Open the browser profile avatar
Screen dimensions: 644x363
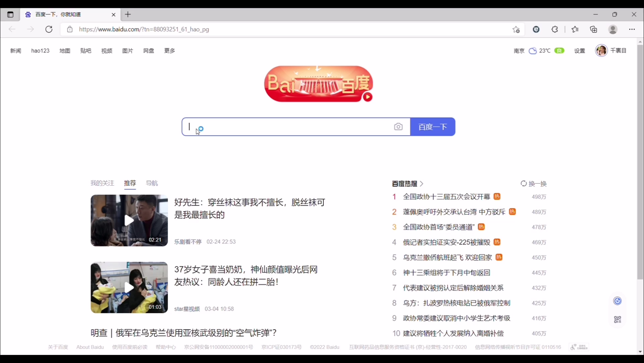pyautogui.click(x=613, y=29)
